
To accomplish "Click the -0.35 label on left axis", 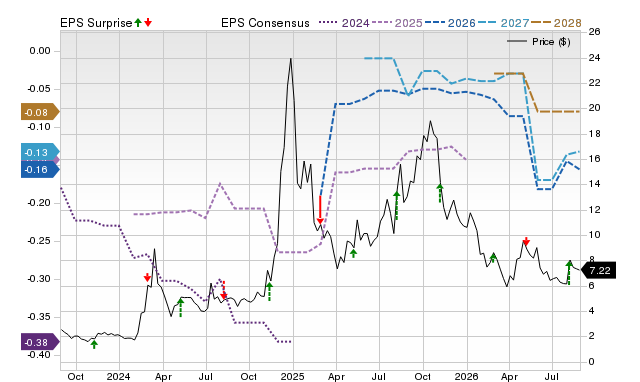I will [39, 317].
